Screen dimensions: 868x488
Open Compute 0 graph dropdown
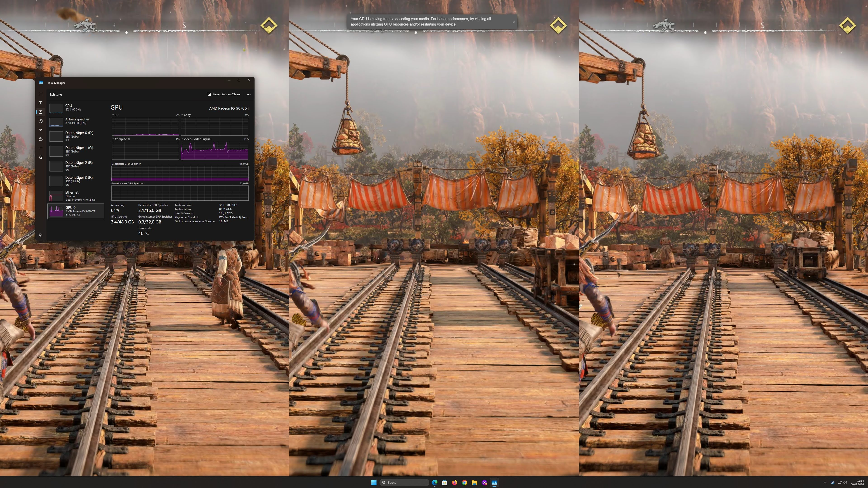pos(113,139)
